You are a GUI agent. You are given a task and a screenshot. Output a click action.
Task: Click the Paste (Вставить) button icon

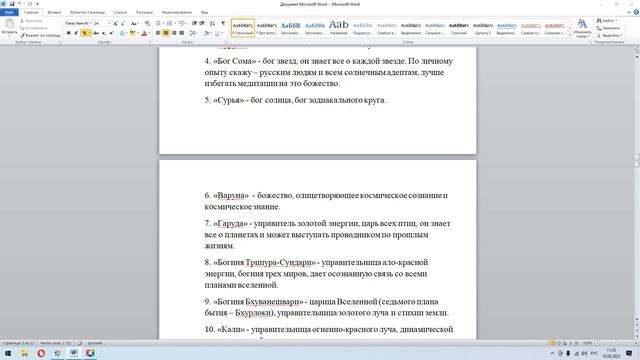[9, 24]
